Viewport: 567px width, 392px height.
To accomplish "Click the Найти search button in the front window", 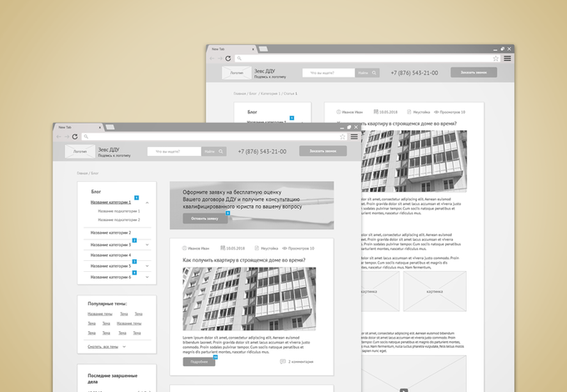I will tap(214, 152).
